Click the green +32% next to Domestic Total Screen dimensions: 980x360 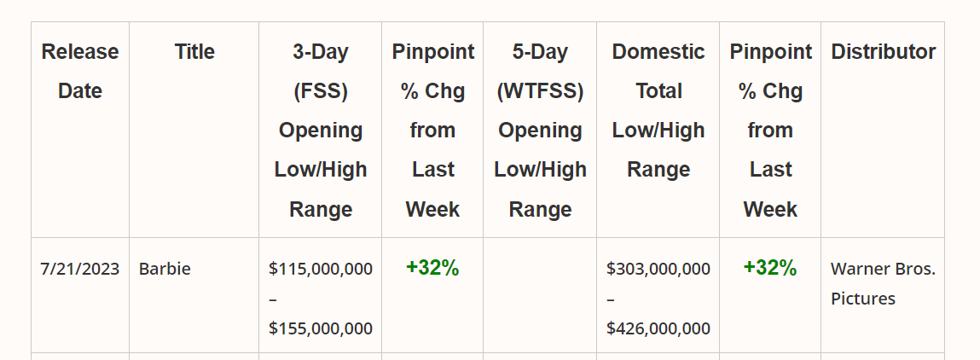[x=770, y=268]
